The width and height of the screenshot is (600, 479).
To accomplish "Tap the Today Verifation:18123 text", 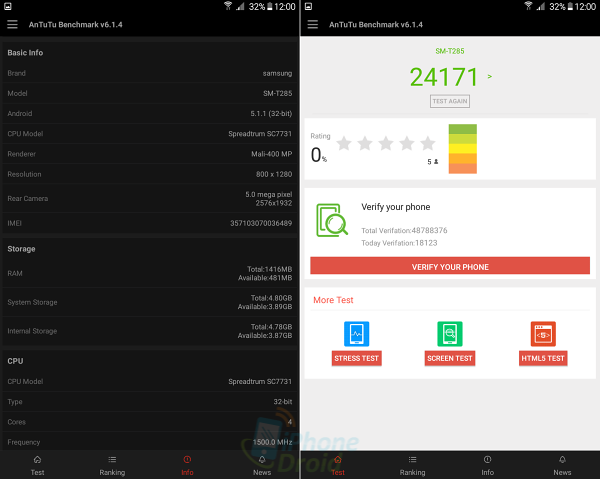I will click(x=399, y=243).
